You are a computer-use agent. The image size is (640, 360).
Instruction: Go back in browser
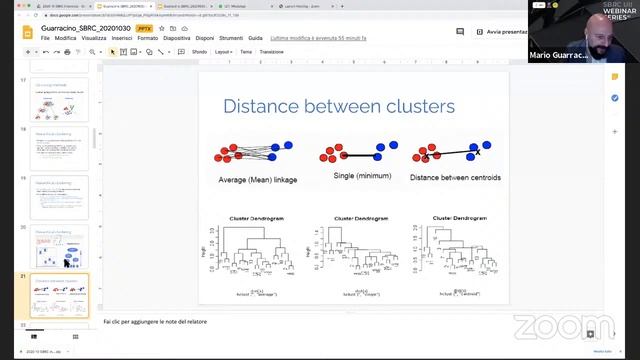coord(20,15)
